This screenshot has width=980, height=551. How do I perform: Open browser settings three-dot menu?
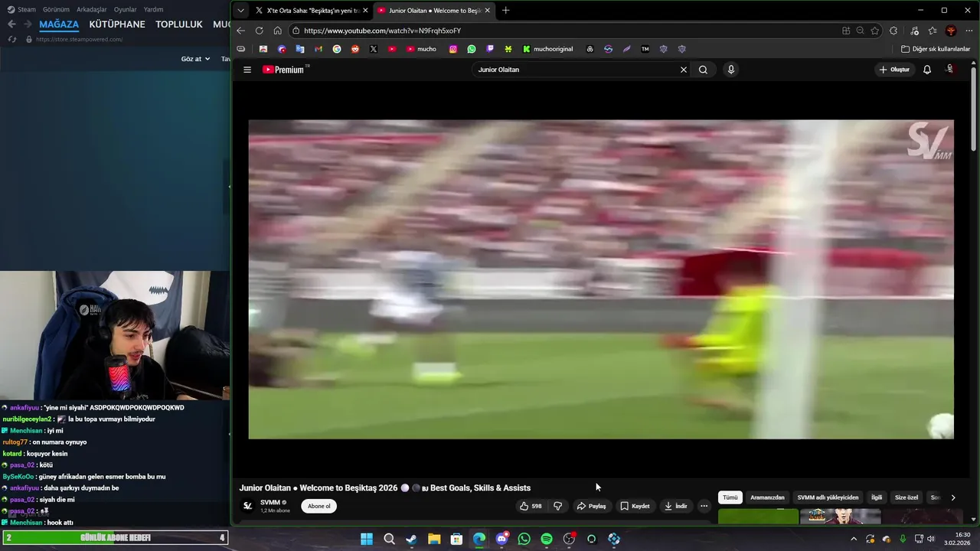pyautogui.click(x=969, y=31)
